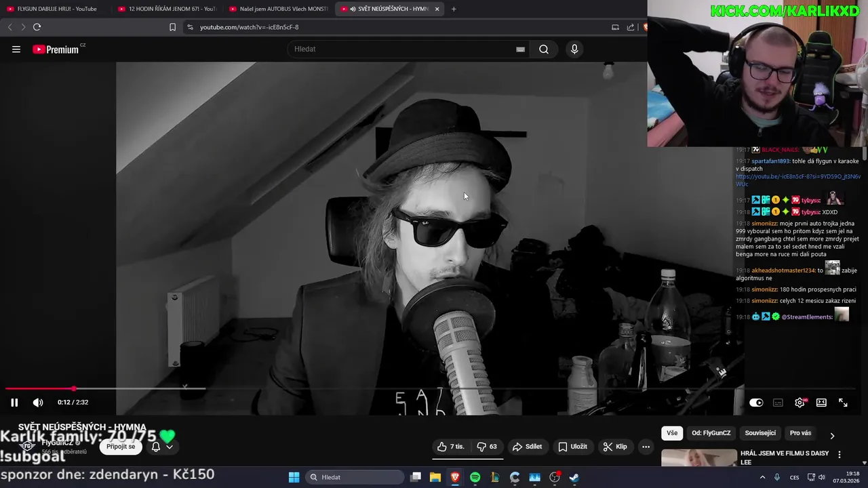
Task: Expand notification bell dropdown for channel
Action: [x=162, y=447]
